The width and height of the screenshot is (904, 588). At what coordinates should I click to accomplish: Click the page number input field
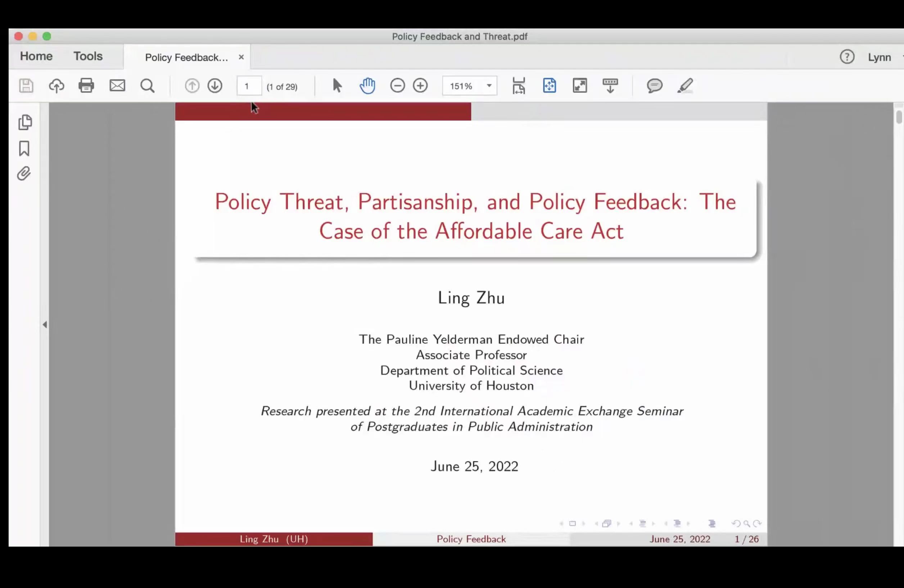click(x=249, y=86)
